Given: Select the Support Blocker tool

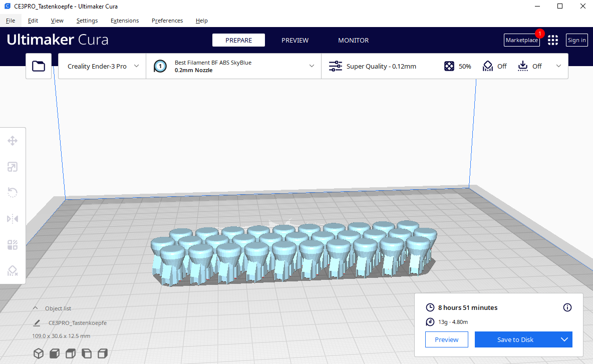Looking at the screenshot, I should coord(13,271).
